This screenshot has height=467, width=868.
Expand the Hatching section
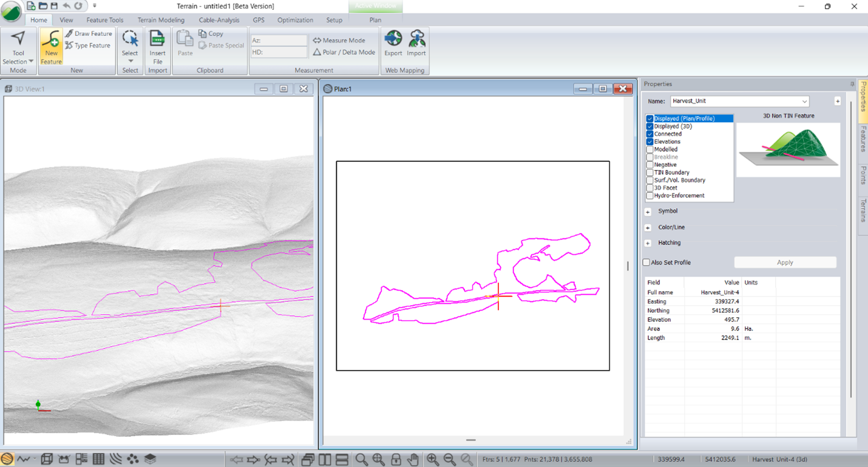coord(648,243)
